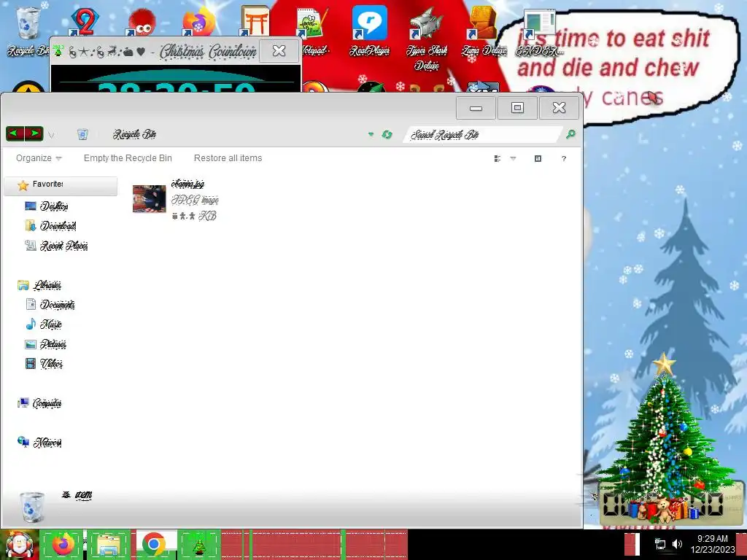Launch Notepad++ from the desktop

click(x=312, y=29)
